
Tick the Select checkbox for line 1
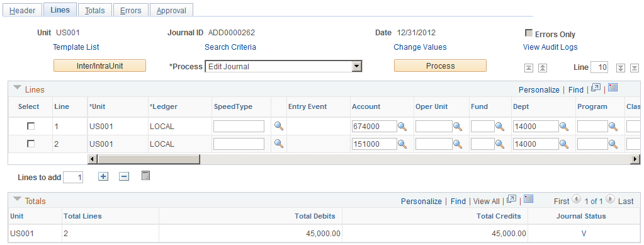(31, 126)
